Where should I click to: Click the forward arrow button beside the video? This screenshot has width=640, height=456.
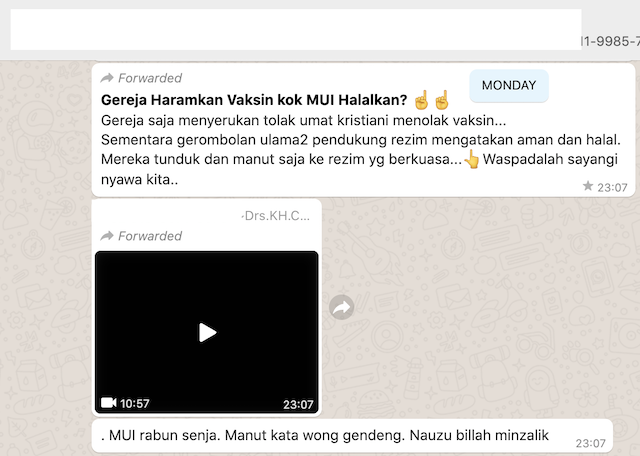[342, 307]
